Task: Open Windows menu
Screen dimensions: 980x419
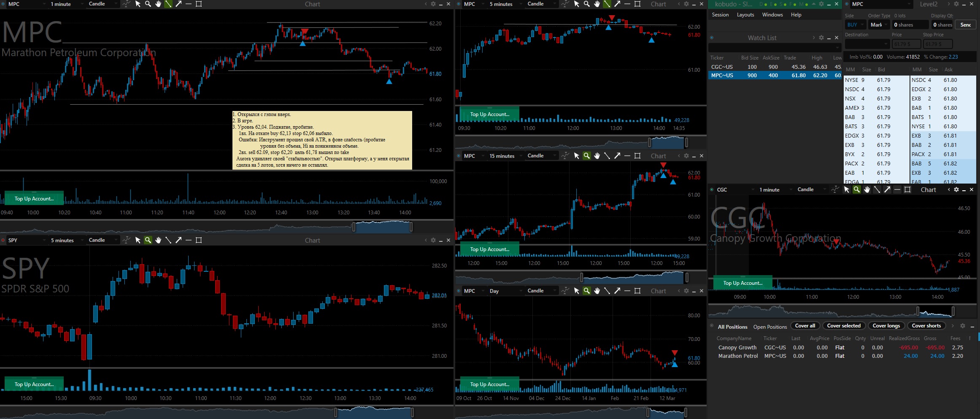Action: pyautogui.click(x=772, y=15)
